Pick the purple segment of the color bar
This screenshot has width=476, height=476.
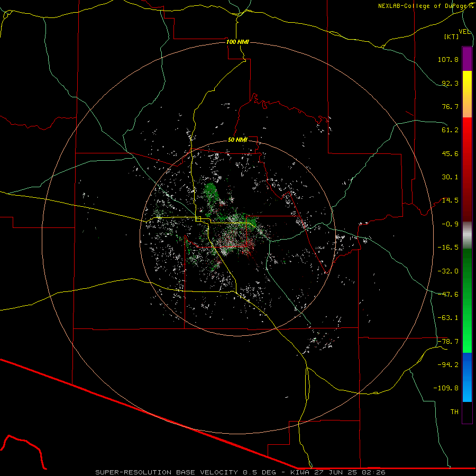click(x=467, y=59)
